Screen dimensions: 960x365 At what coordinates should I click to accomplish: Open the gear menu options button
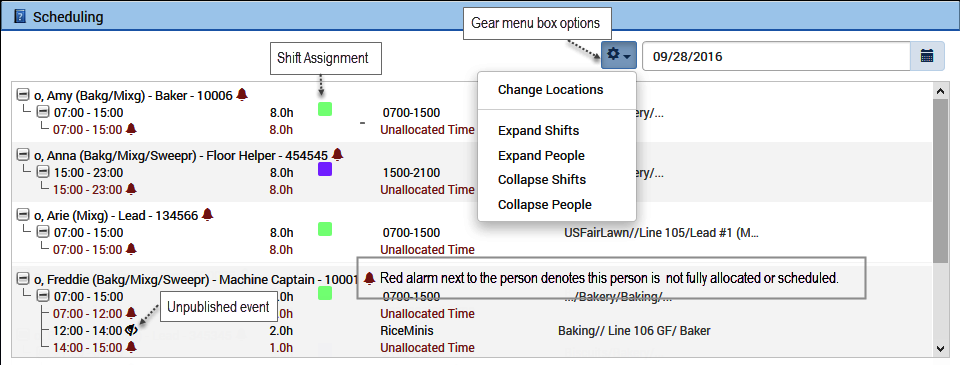[x=619, y=57]
